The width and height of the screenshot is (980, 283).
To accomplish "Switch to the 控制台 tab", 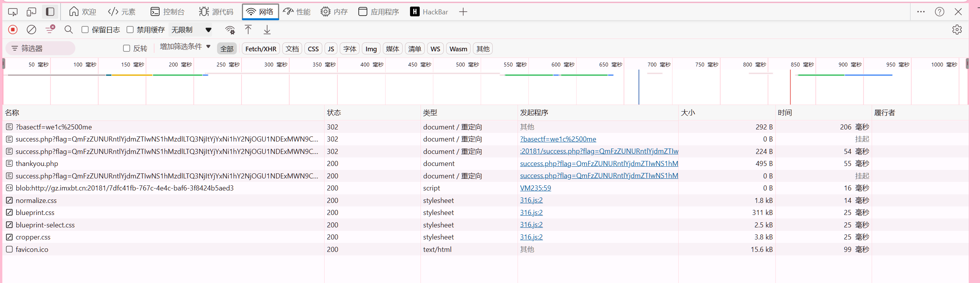I will (167, 12).
